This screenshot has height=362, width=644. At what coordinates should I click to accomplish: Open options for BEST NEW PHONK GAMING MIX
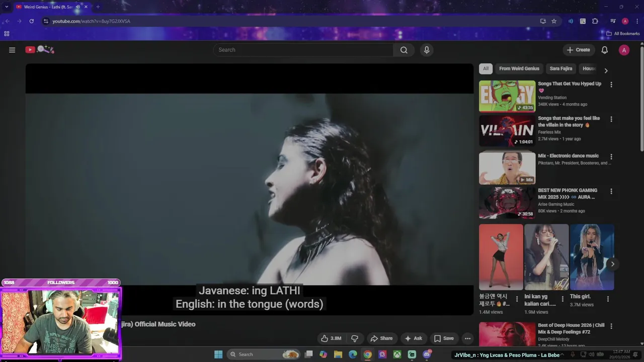pyautogui.click(x=611, y=192)
